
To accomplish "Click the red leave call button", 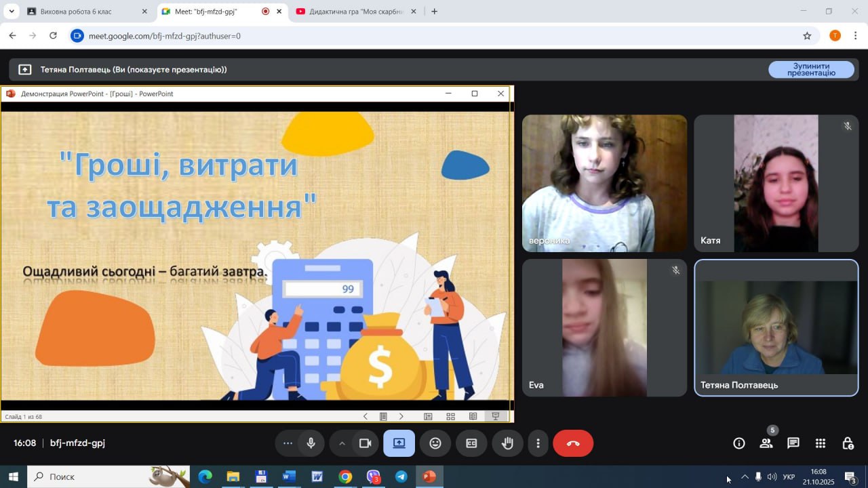I will 573,443.
